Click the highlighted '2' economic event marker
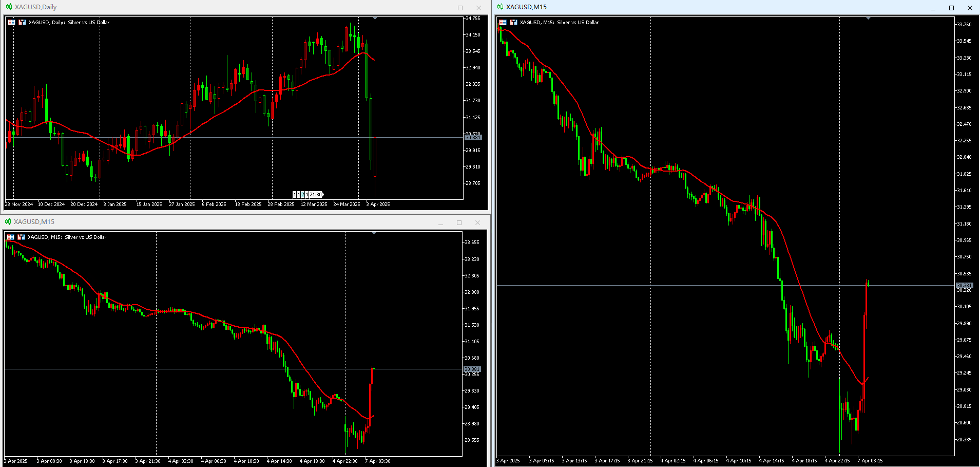Screen dimensions: 980x467 303,194
